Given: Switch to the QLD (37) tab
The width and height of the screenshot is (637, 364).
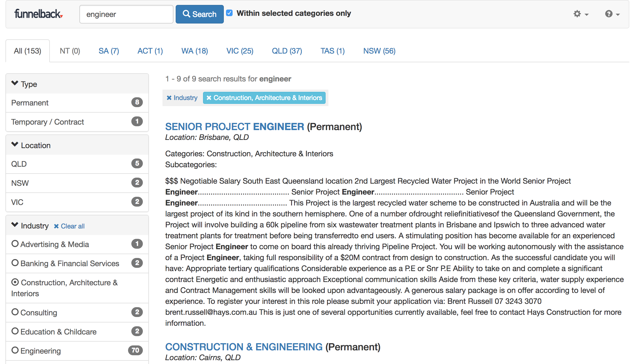Looking at the screenshot, I should point(287,51).
